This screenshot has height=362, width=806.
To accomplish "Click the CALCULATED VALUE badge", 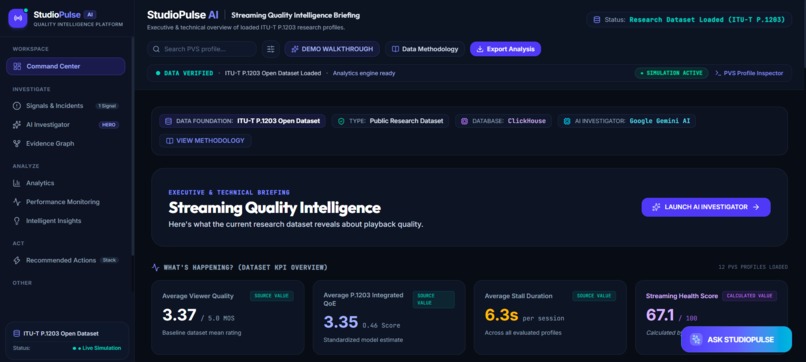I will pyautogui.click(x=749, y=296).
